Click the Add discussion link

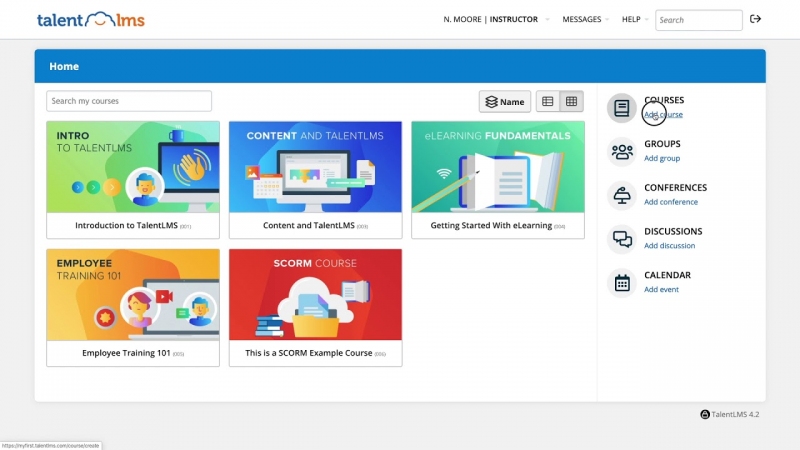(x=669, y=245)
